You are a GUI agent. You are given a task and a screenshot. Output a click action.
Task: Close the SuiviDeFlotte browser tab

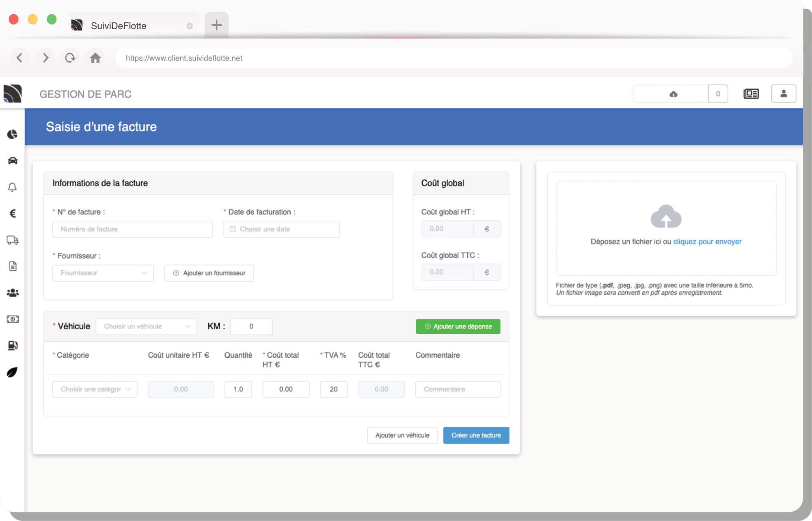(x=190, y=26)
